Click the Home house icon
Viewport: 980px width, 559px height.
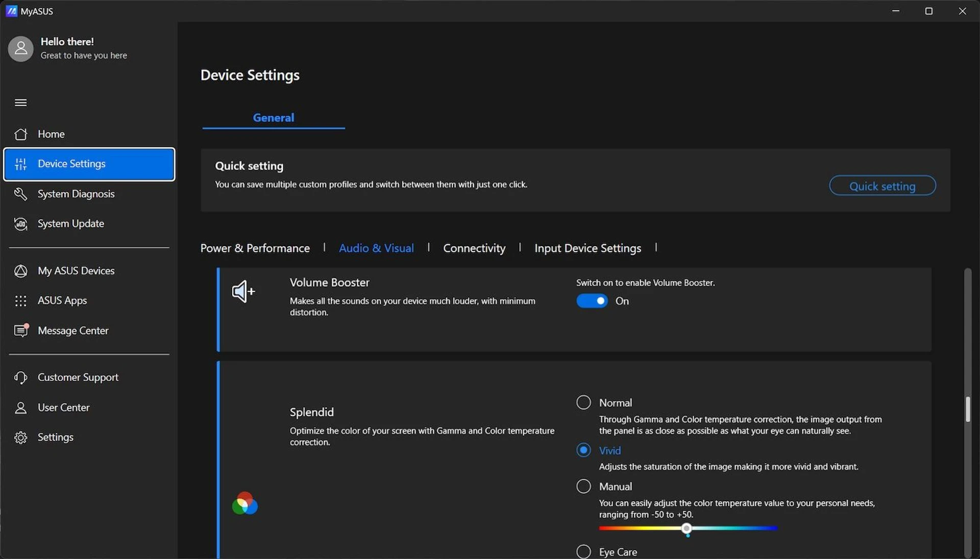(20, 134)
